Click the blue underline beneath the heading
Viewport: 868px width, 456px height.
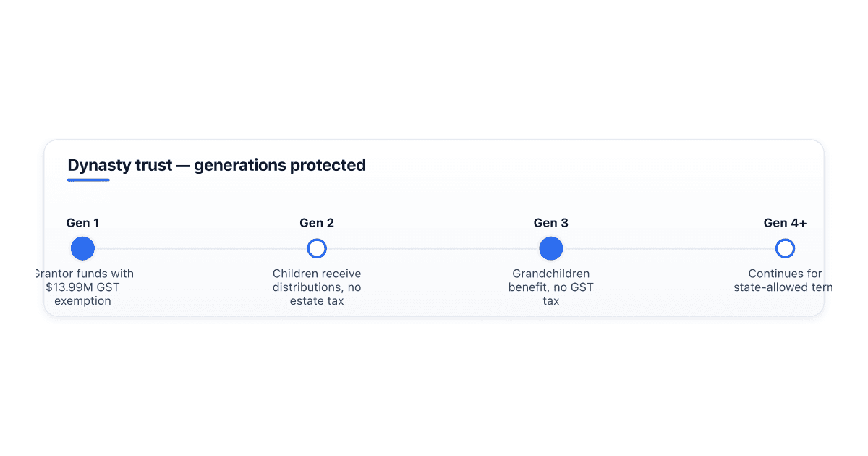tap(88, 180)
